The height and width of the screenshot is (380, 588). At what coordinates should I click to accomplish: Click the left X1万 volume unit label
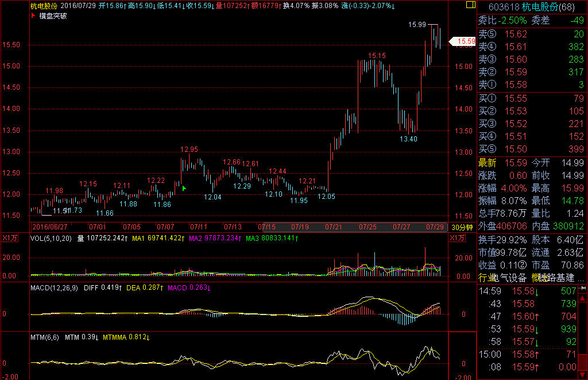coord(10,238)
